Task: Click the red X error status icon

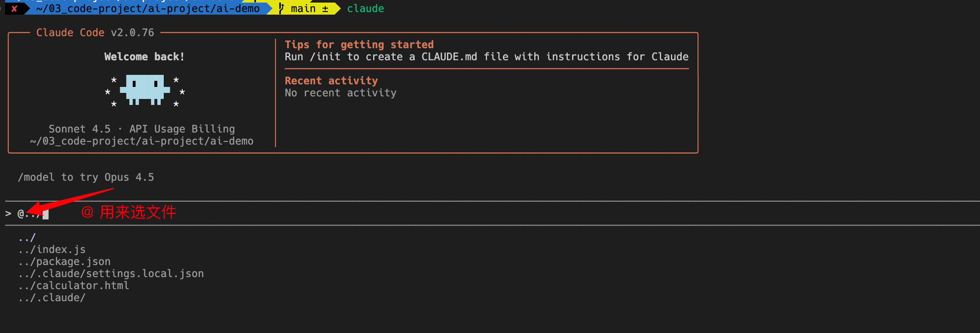Action: tap(14, 9)
